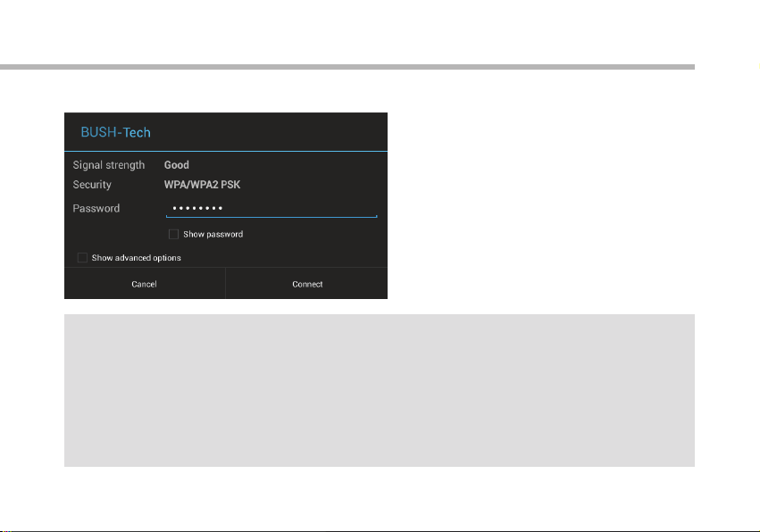Click the white area right of the dialog
Image resolution: width=760 pixels, height=532 pixels.
(x=536, y=205)
